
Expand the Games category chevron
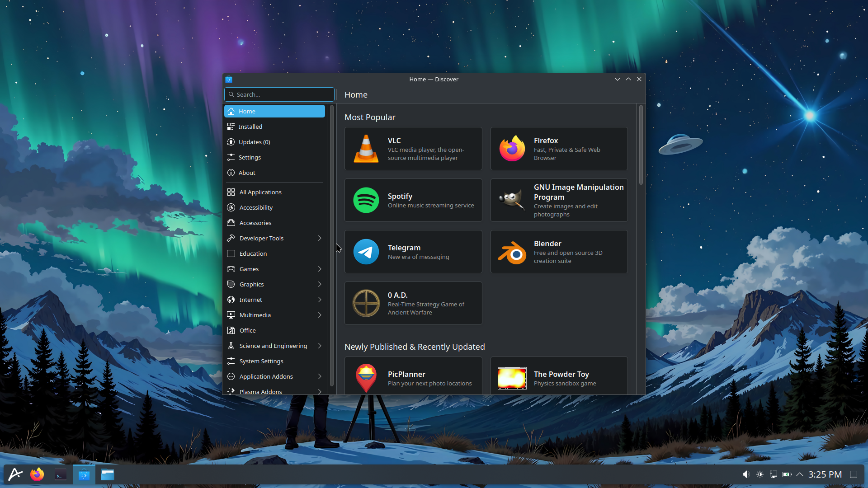[320, 269]
